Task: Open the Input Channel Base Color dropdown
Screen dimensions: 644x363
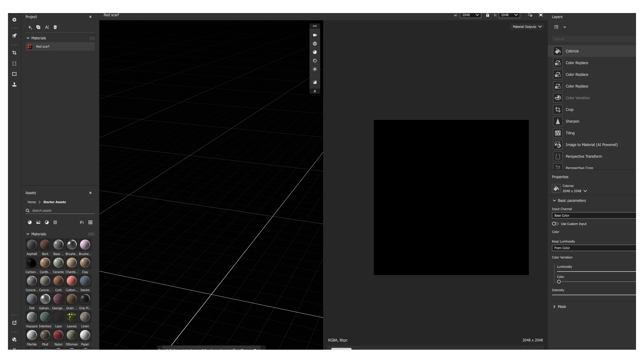Action: pyautogui.click(x=593, y=215)
